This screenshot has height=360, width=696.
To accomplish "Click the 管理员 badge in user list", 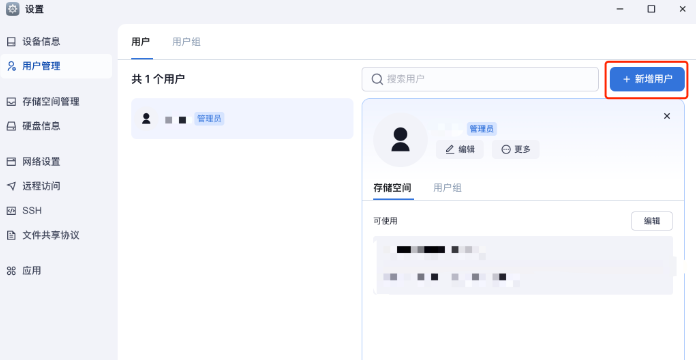I will (209, 119).
